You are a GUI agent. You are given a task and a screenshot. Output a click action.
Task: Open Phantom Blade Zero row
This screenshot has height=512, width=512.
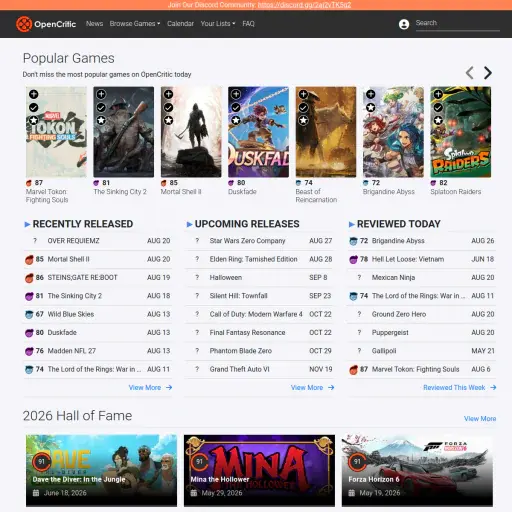pos(260,351)
